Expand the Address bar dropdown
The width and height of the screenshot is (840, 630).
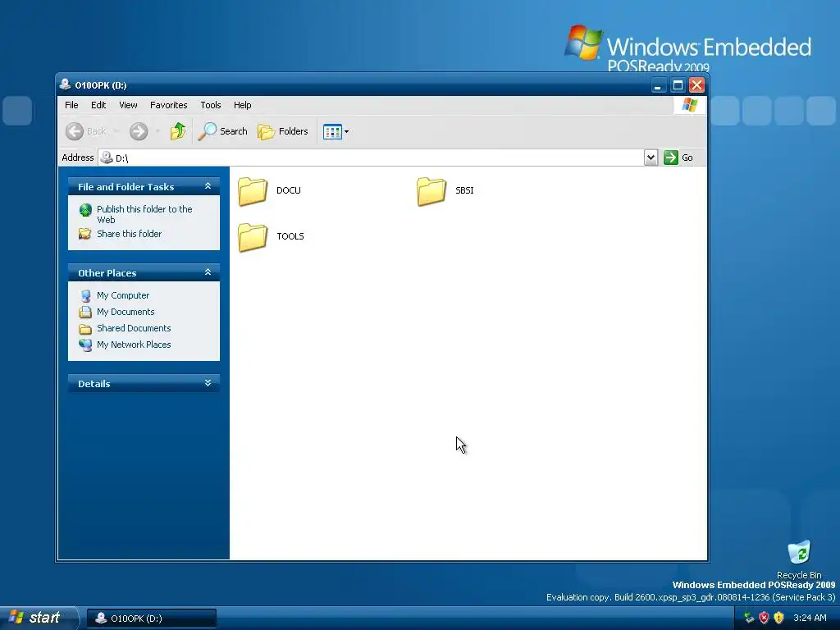tap(651, 157)
